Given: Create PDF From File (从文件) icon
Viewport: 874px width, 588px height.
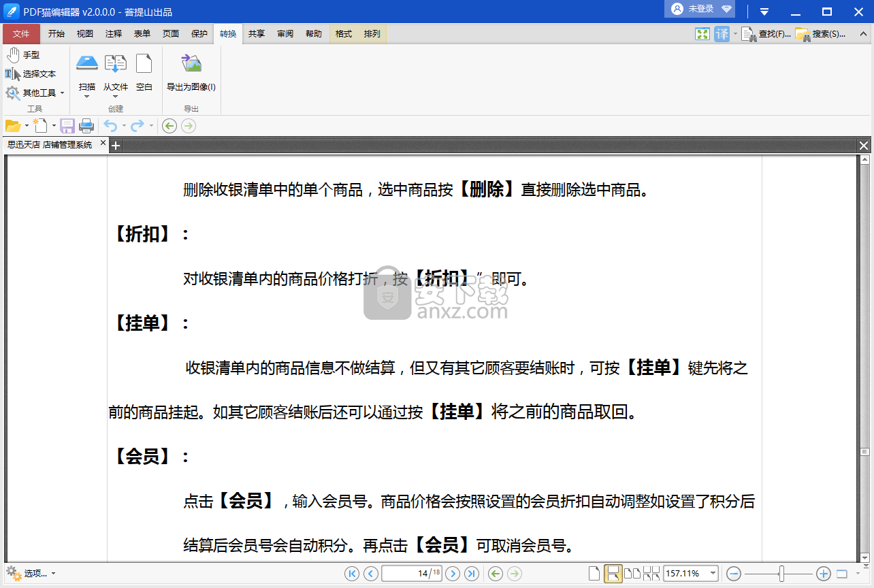Looking at the screenshot, I should pos(115,64).
